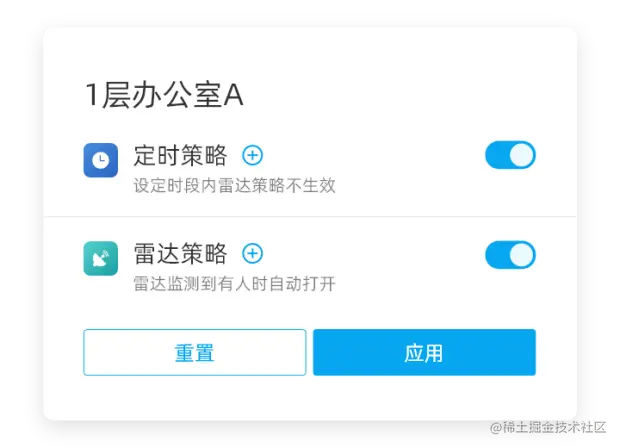Click the 设定时段内雷达策略不生效 description

point(234,185)
